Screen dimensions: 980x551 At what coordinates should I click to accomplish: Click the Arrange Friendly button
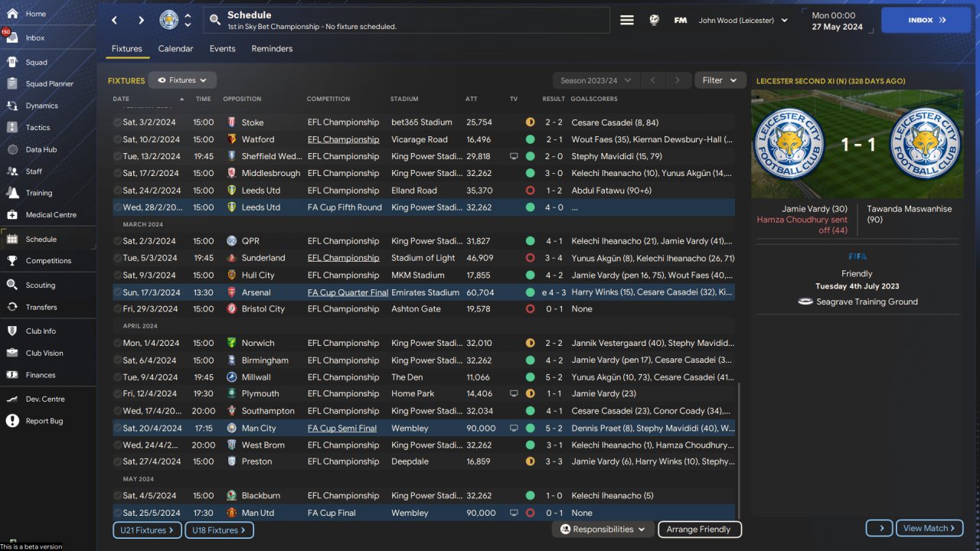coord(698,529)
